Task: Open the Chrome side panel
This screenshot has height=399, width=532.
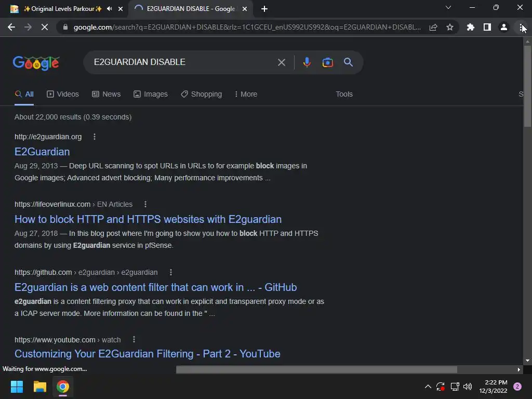Action: tap(487, 27)
